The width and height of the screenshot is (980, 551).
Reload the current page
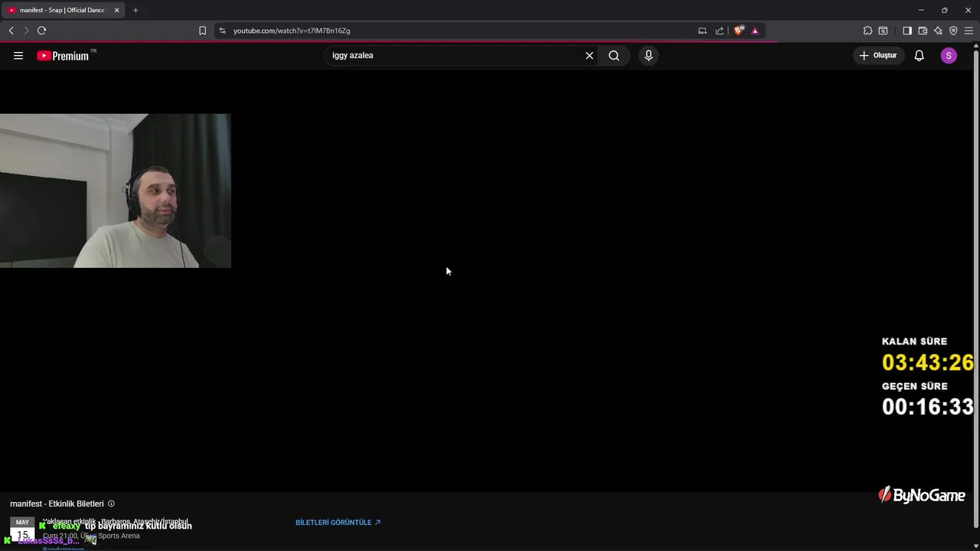point(41,31)
